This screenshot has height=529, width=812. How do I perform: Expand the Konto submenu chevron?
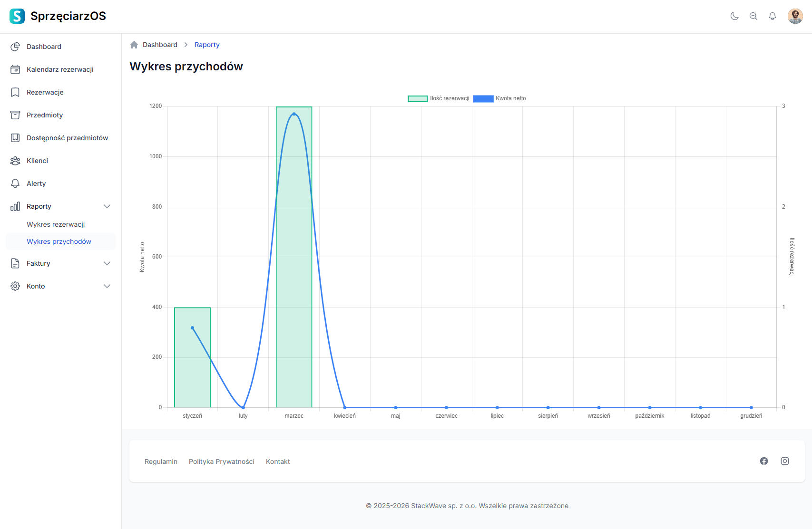[107, 286]
